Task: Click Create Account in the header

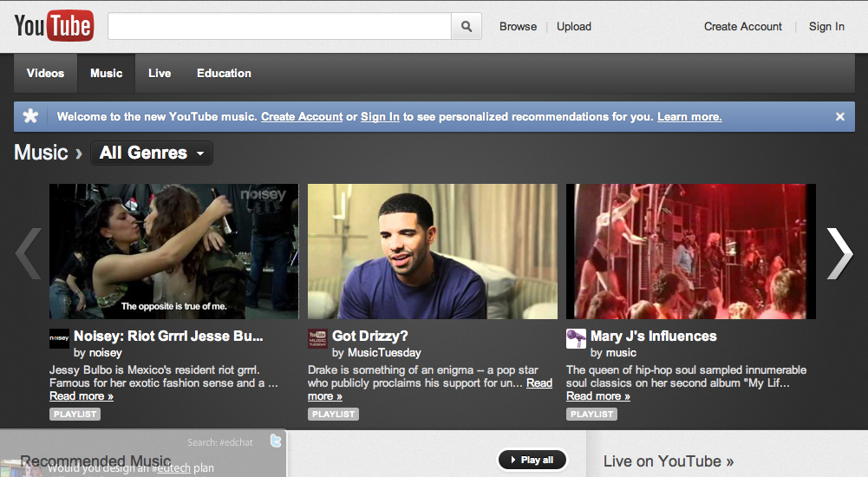Action: click(743, 27)
